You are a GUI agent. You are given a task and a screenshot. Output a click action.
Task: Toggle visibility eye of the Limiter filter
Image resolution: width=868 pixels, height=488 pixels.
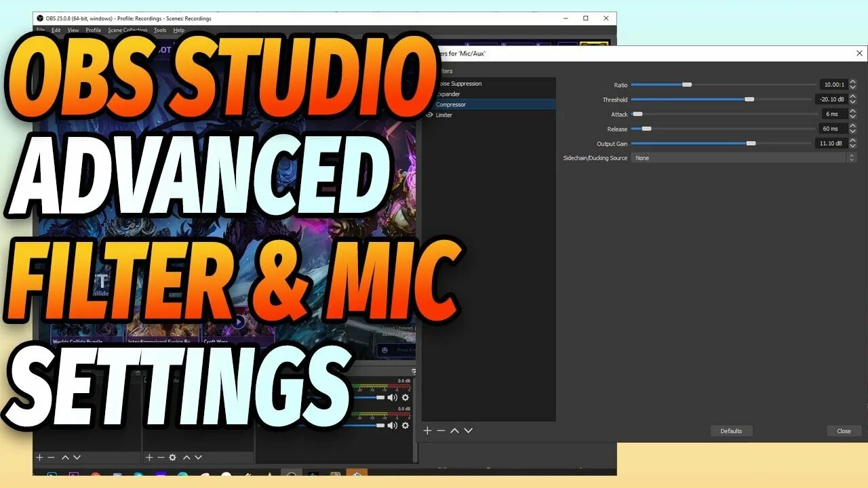click(x=429, y=115)
